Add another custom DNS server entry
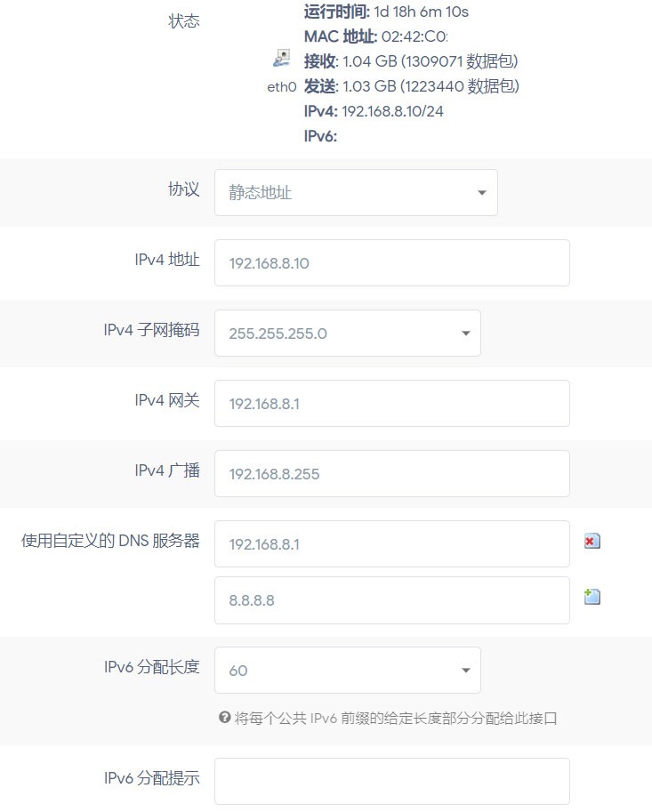The image size is (652, 812). point(592,597)
